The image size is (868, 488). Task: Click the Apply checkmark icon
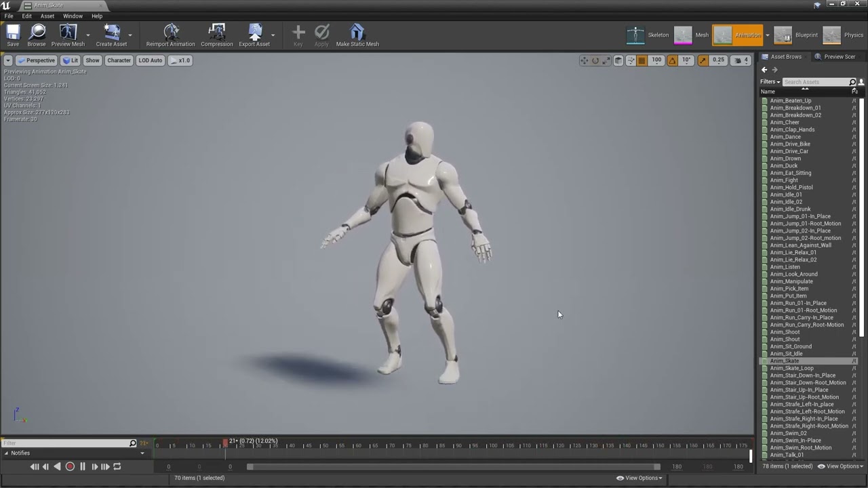(321, 32)
